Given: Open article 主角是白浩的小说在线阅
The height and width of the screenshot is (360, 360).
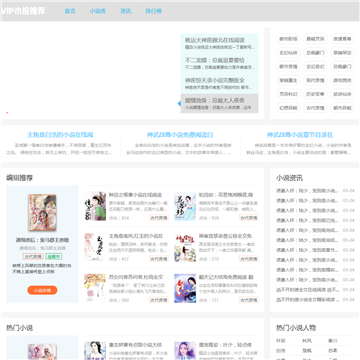Looking at the screenshot, I should tap(60, 135).
